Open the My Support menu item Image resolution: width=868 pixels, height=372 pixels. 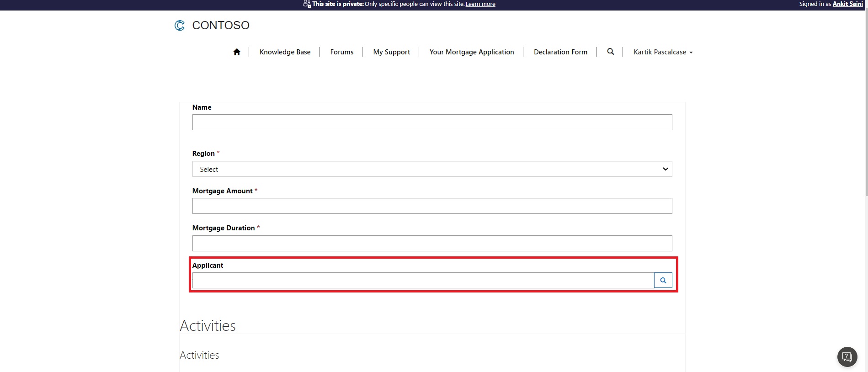point(391,52)
